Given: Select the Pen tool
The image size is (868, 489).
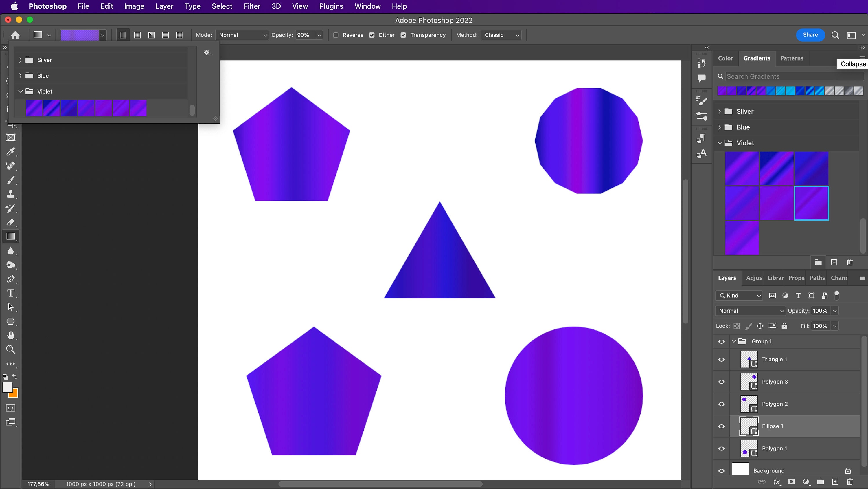Looking at the screenshot, I should pos(11,279).
